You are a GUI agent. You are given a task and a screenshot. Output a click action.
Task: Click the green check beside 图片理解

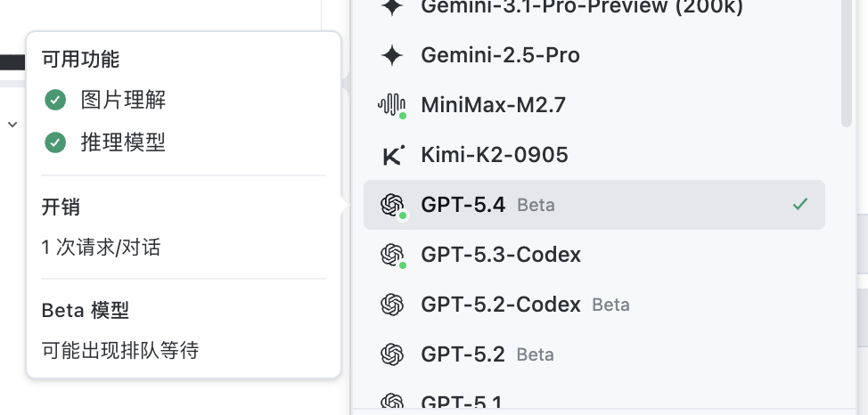click(x=55, y=100)
